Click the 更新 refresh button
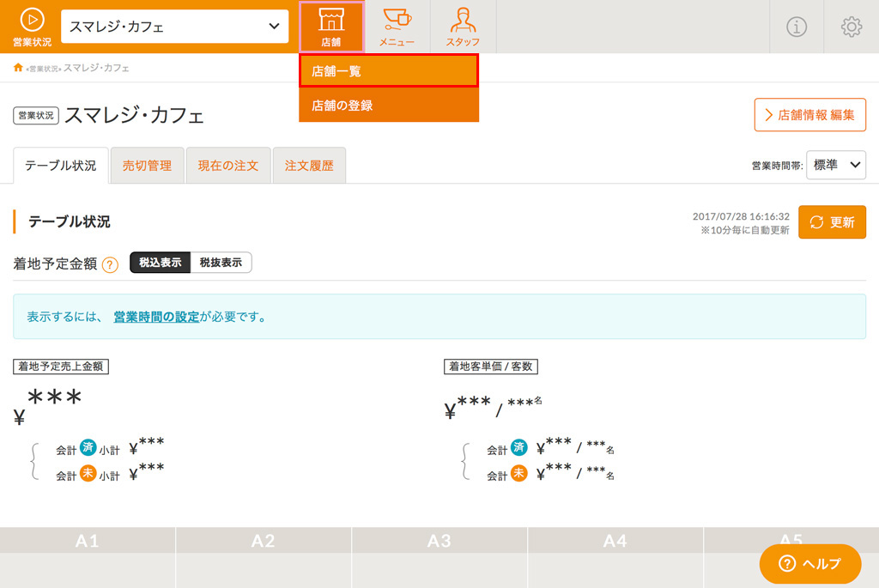The height and width of the screenshot is (588, 879). pos(832,222)
